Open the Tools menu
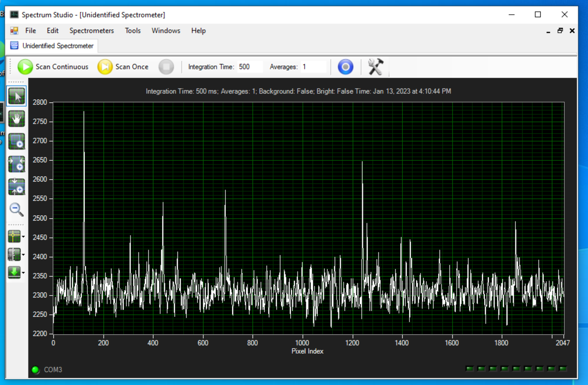 [x=133, y=31]
